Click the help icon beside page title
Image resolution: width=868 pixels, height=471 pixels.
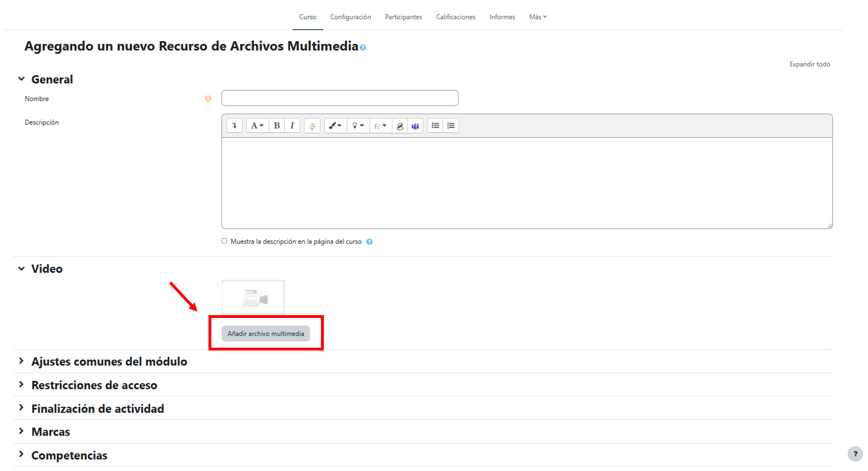point(363,48)
